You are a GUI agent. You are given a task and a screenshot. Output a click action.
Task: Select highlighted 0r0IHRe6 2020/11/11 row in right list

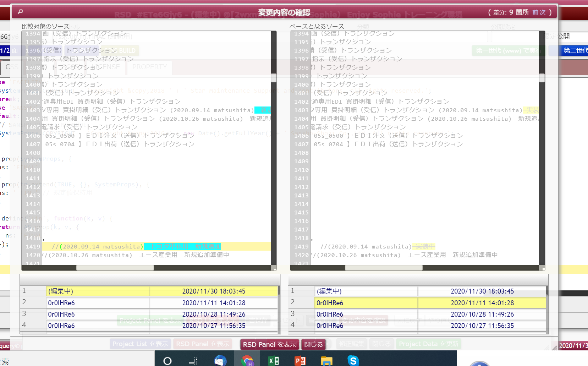pyautogui.click(x=417, y=303)
